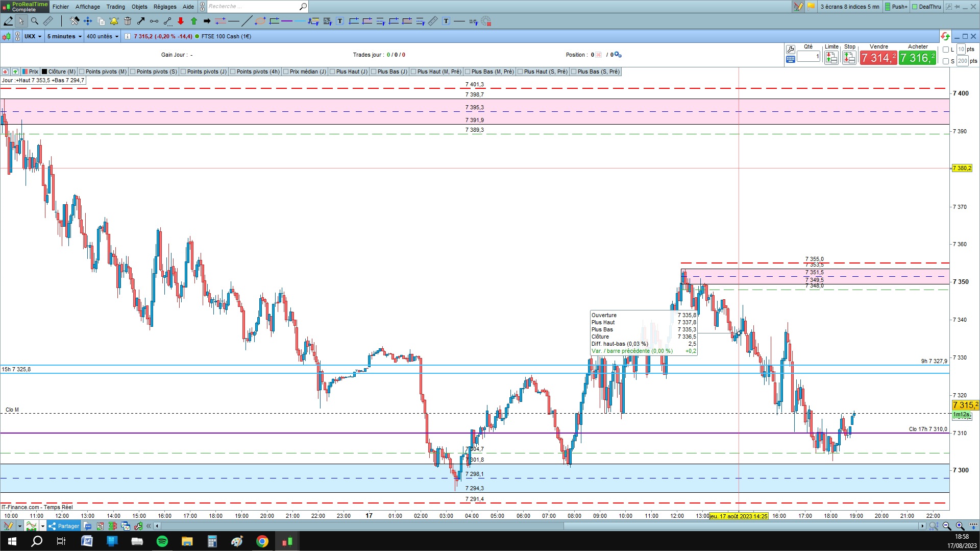Click the red Vendre 7 314 button
The image size is (980, 551).
tap(878, 58)
